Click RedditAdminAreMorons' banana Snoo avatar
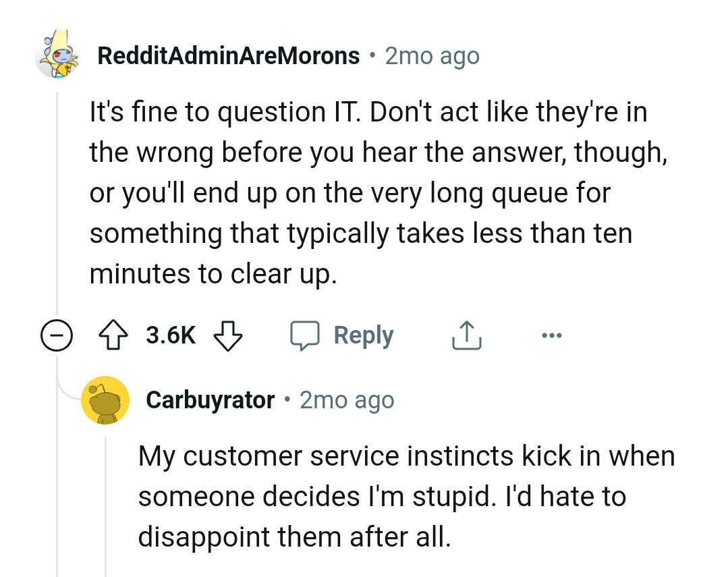728x577 pixels. click(x=59, y=55)
